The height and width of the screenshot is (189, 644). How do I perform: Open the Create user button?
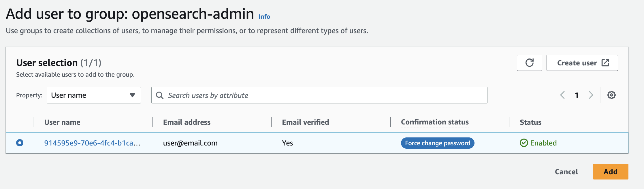[x=577, y=63]
